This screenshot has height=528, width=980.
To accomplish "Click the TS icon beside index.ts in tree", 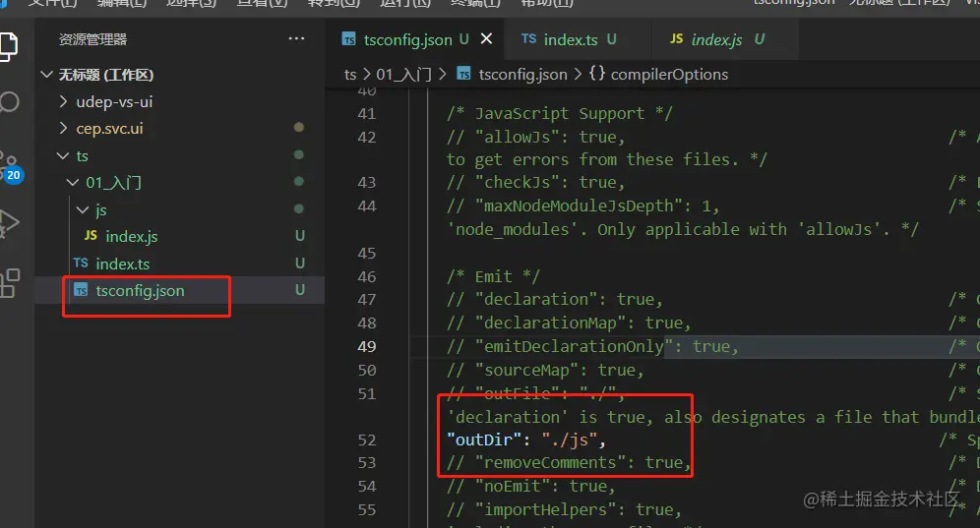I will 81,264.
